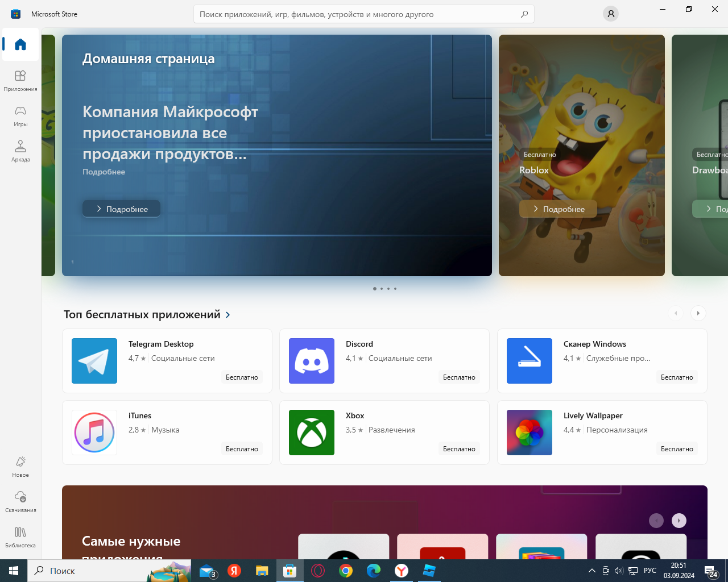The width and height of the screenshot is (728, 582).
Task: Click the Discord title text
Action: (359, 344)
